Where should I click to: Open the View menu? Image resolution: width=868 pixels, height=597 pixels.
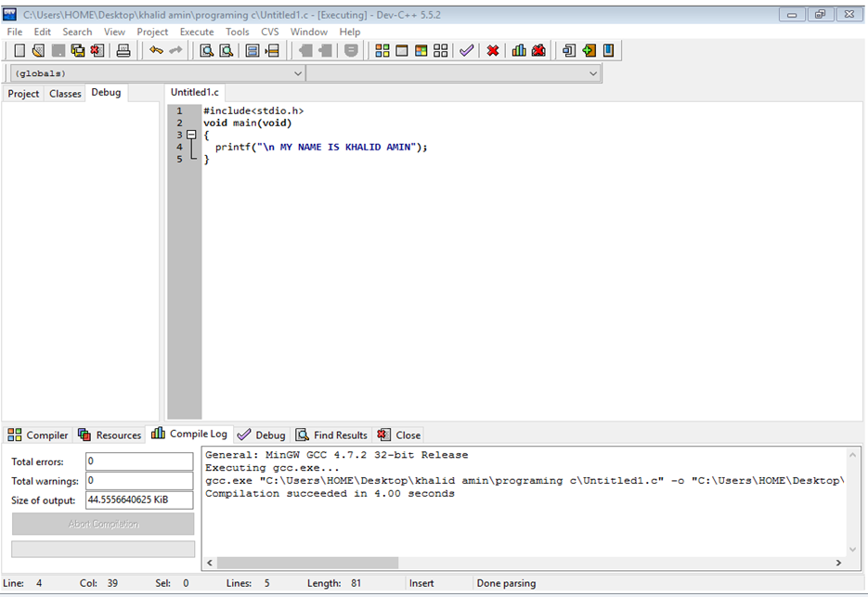(x=114, y=32)
